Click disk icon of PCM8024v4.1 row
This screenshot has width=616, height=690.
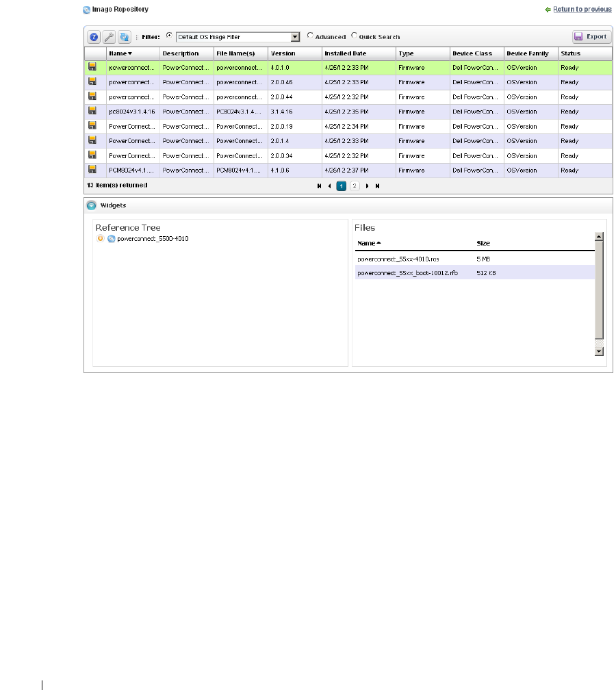pyautogui.click(x=92, y=170)
